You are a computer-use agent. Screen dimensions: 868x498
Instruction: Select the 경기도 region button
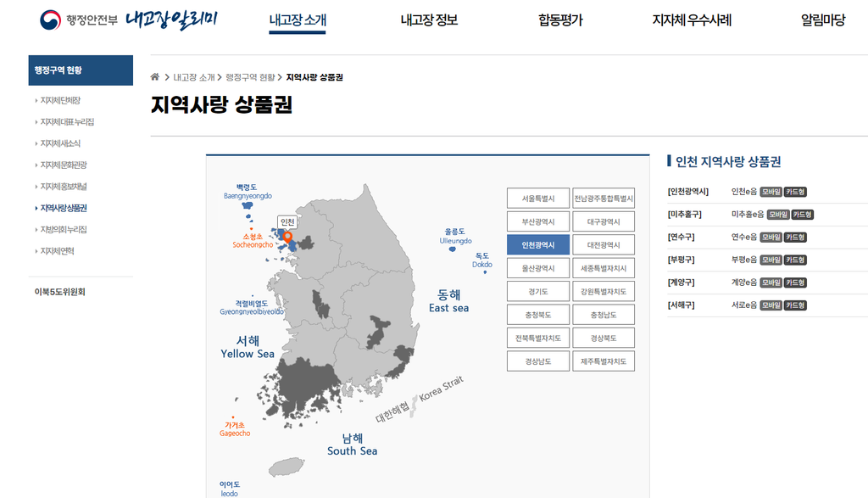coord(538,291)
